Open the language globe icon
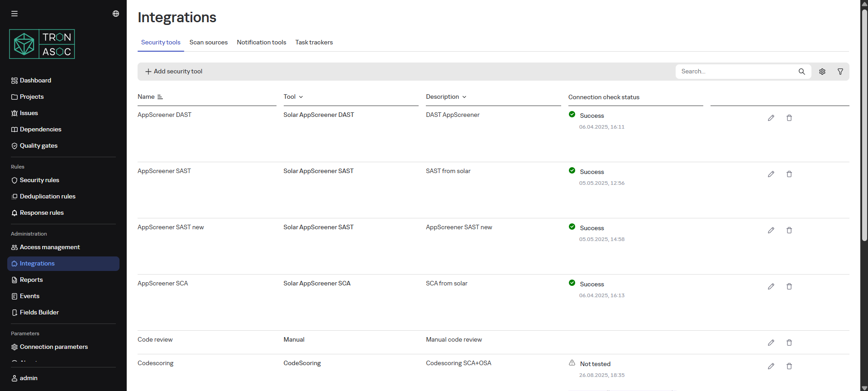868x391 pixels. [x=116, y=14]
